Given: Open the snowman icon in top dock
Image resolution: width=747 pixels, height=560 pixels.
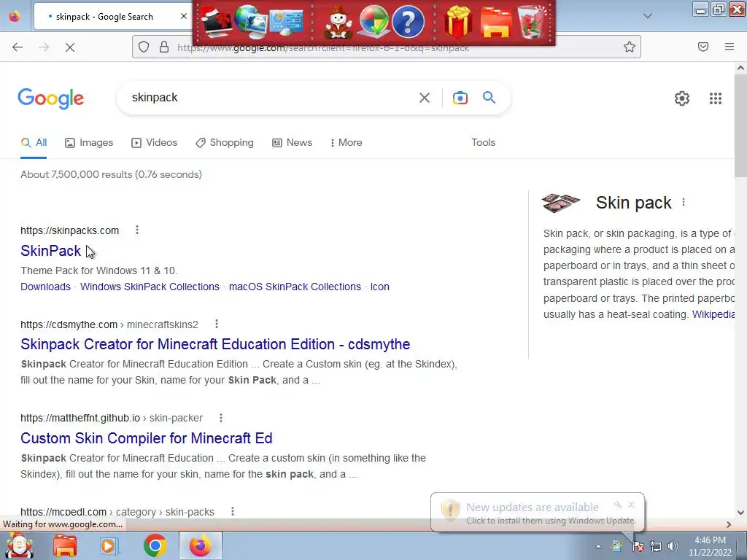Looking at the screenshot, I should 338,23.
